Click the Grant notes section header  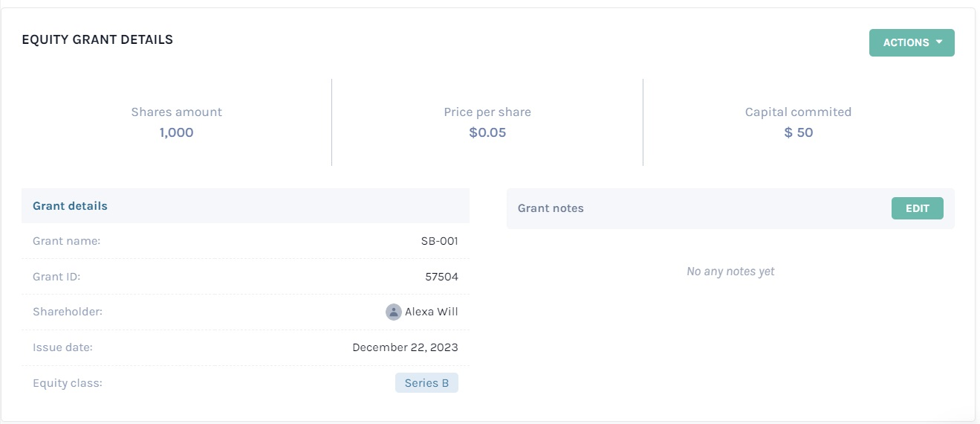point(551,208)
